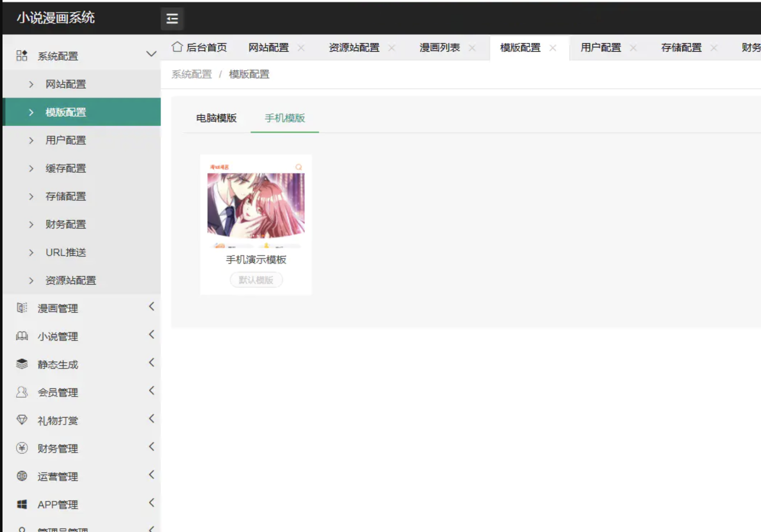Image resolution: width=761 pixels, height=532 pixels.
Task: Close the 存储配置 tab
Action: coord(714,47)
